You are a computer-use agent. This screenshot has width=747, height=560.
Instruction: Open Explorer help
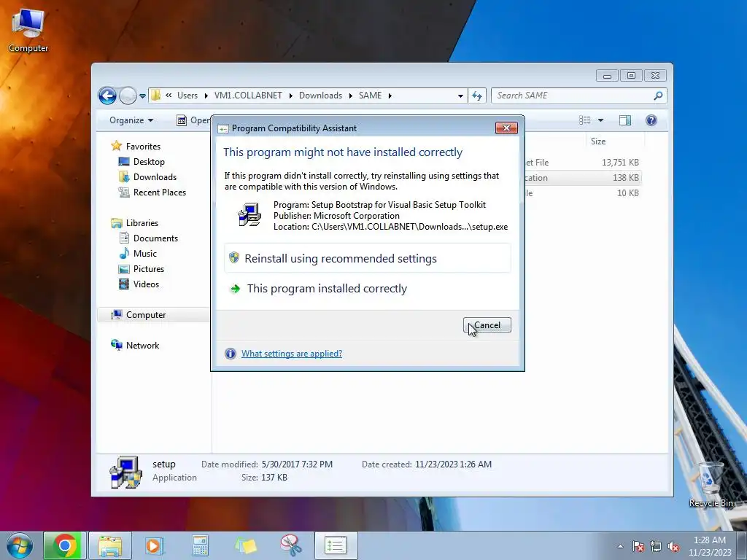click(x=651, y=120)
